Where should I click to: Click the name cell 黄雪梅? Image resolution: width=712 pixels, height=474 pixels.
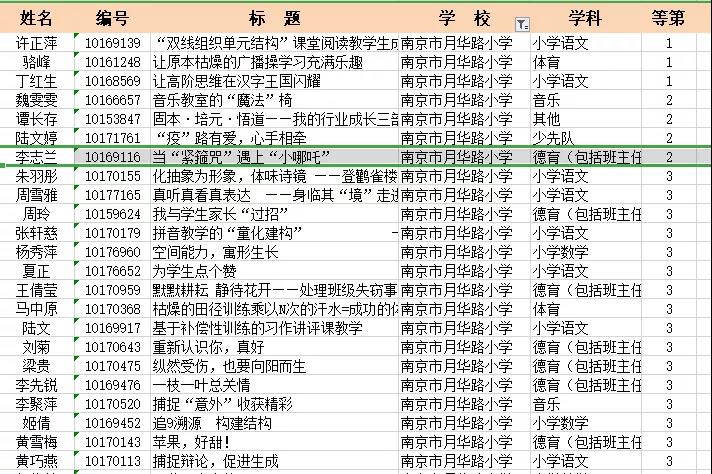tap(36, 442)
